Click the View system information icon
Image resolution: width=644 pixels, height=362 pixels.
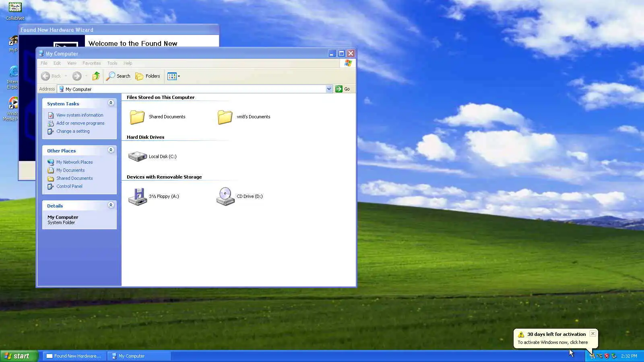[51, 115]
